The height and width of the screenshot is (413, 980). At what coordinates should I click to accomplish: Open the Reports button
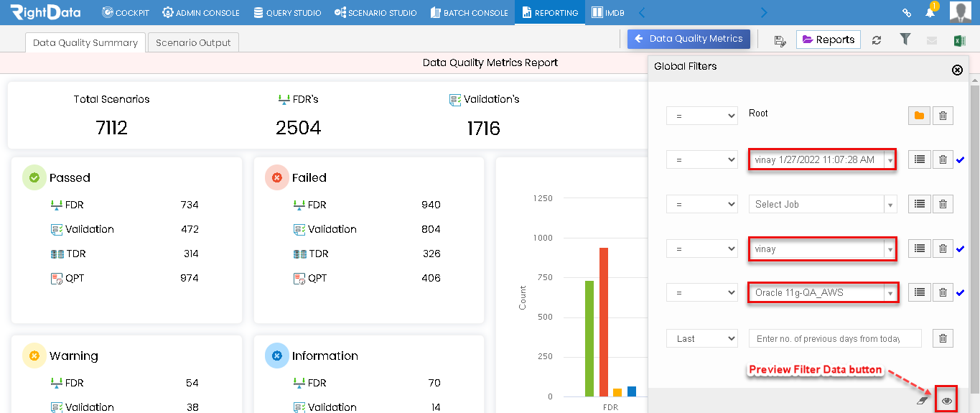coord(829,40)
